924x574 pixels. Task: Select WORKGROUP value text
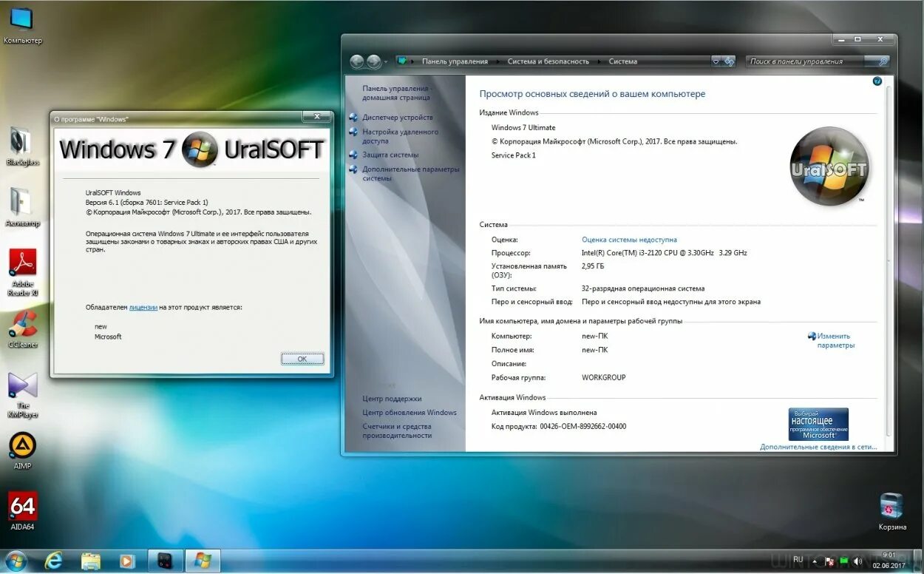(x=604, y=377)
